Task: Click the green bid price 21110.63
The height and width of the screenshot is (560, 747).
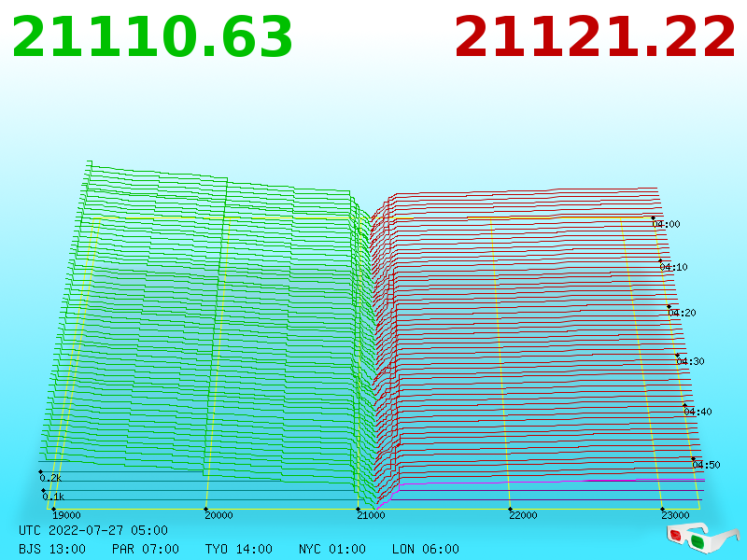Action: 152,36
